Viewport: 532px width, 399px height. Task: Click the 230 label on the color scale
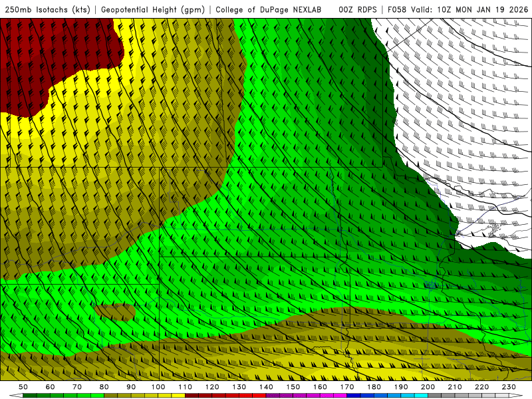pos(509,387)
